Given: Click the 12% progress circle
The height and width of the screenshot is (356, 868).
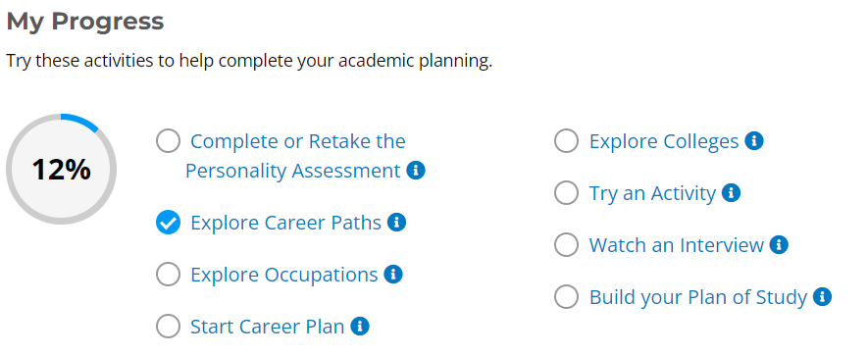Looking at the screenshot, I should [61, 169].
